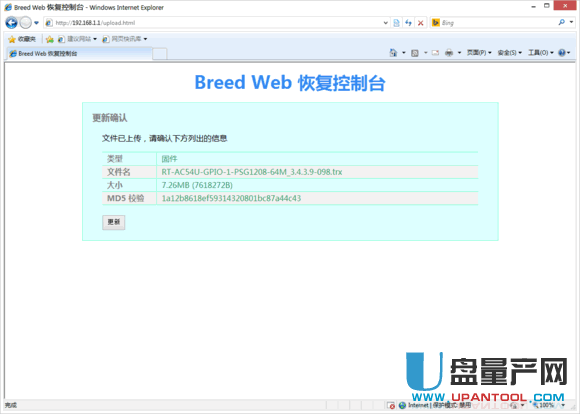Click the printer icon in command bar

[x=449, y=53]
